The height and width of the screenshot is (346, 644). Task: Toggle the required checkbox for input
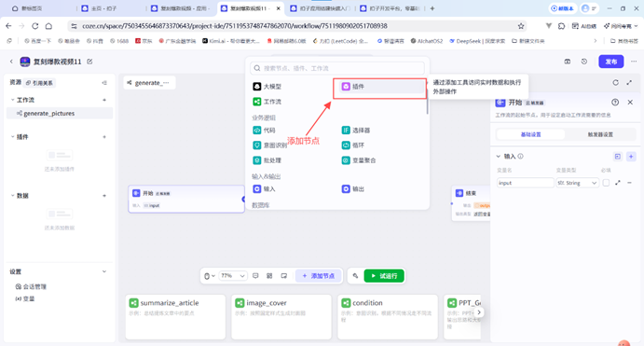(606, 183)
